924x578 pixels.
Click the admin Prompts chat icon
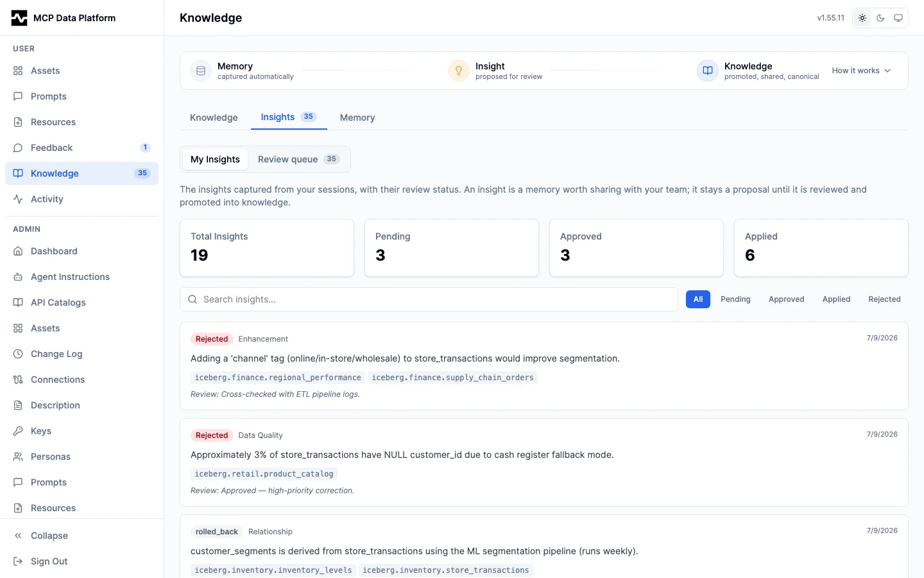pyautogui.click(x=18, y=482)
